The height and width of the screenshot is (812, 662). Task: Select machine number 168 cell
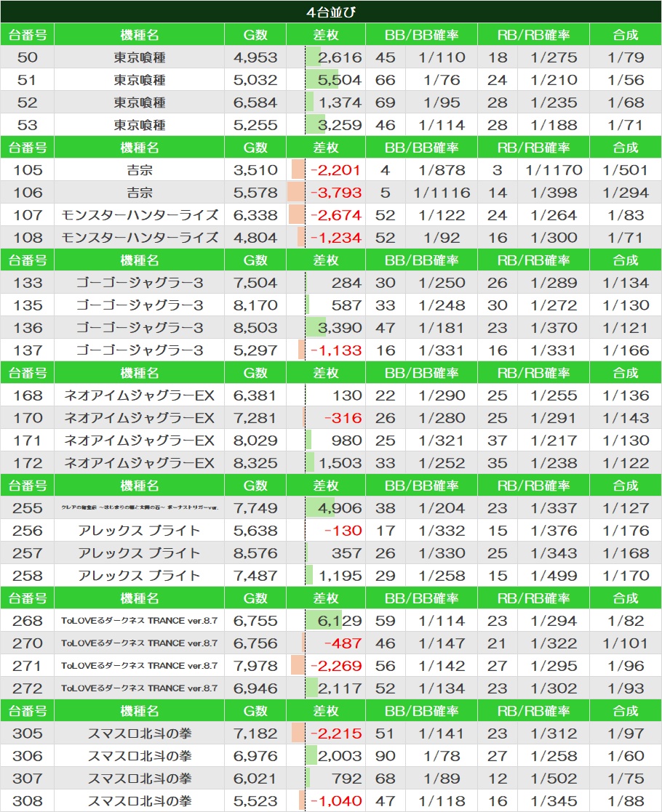tap(27, 395)
